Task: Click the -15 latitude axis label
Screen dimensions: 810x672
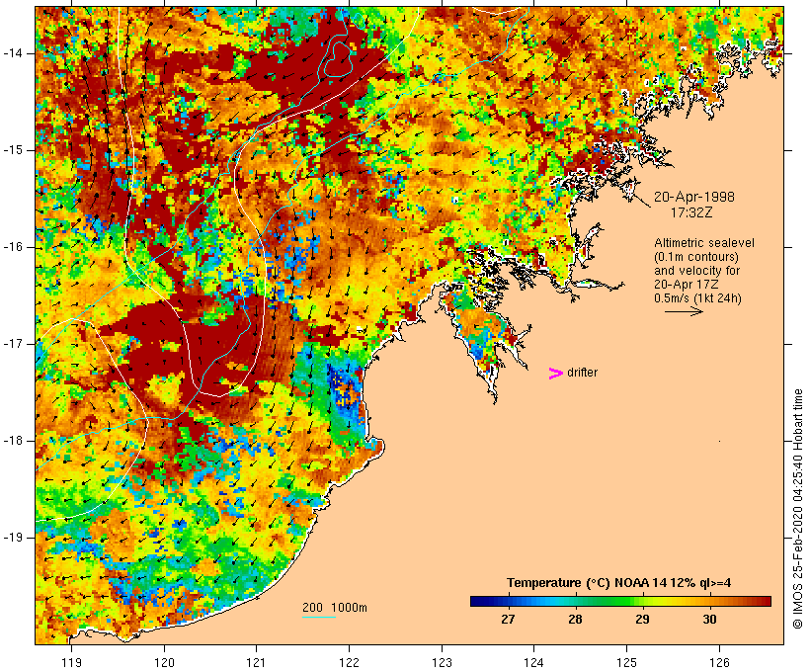Action: point(13,150)
